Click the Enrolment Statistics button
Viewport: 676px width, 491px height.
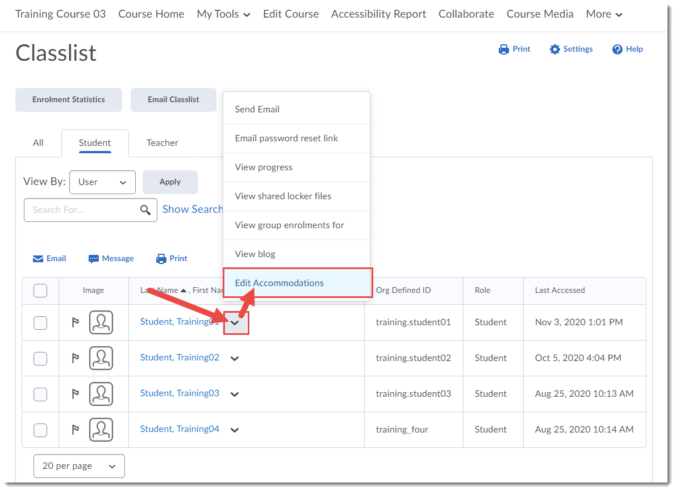(x=69, y=100)
